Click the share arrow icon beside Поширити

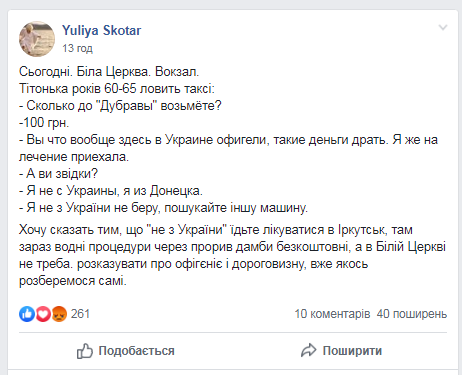pos(308,350)
